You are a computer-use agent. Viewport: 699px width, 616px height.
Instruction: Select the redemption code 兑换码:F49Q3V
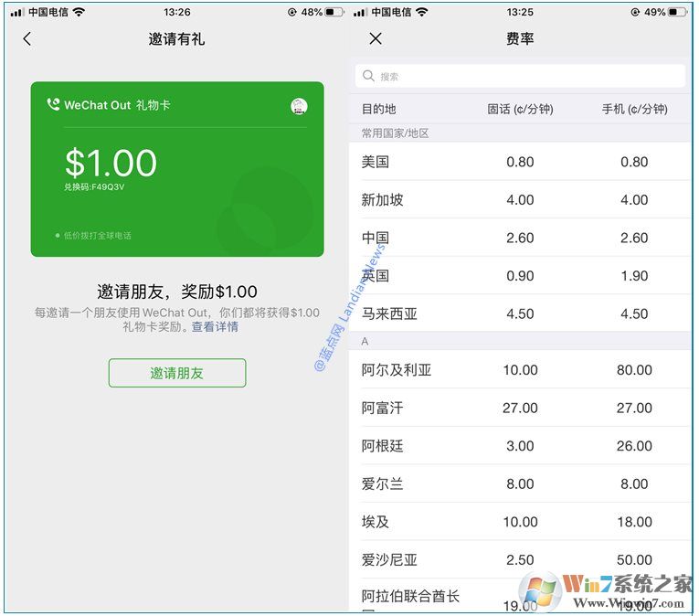click(94, 186)
